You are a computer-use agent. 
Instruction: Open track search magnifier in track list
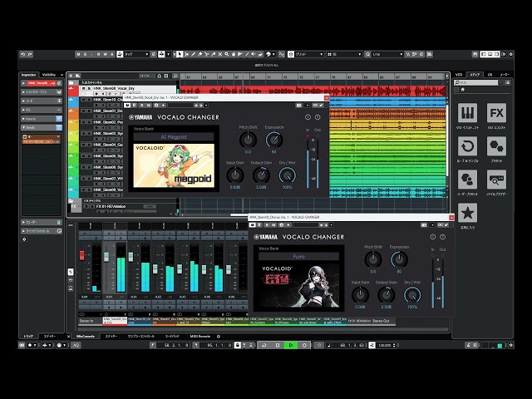[175, 76]
